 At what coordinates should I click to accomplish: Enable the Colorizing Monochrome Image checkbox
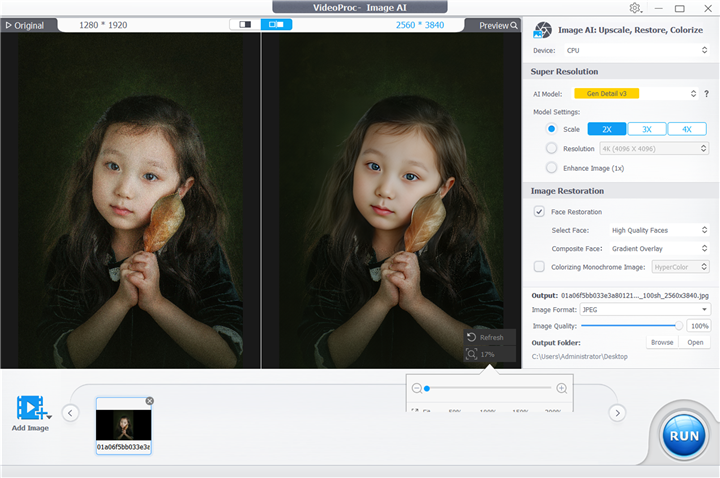tap(540, 266)
